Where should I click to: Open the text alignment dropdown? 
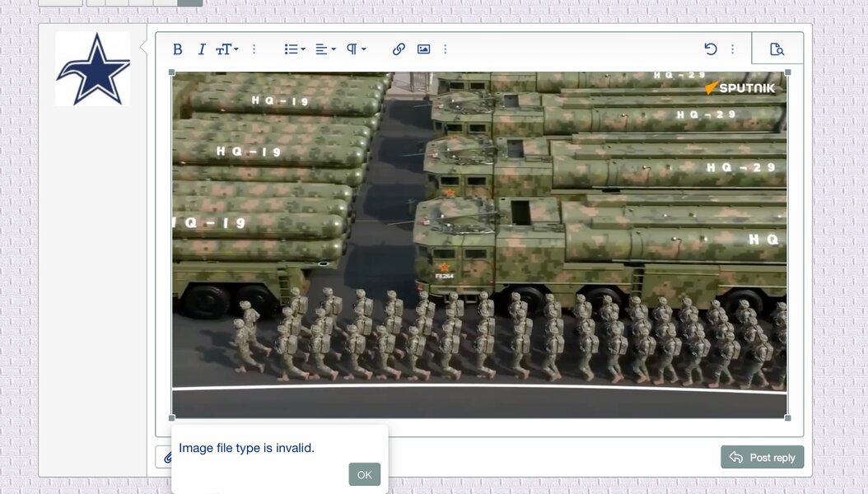[x=325, y=49]
